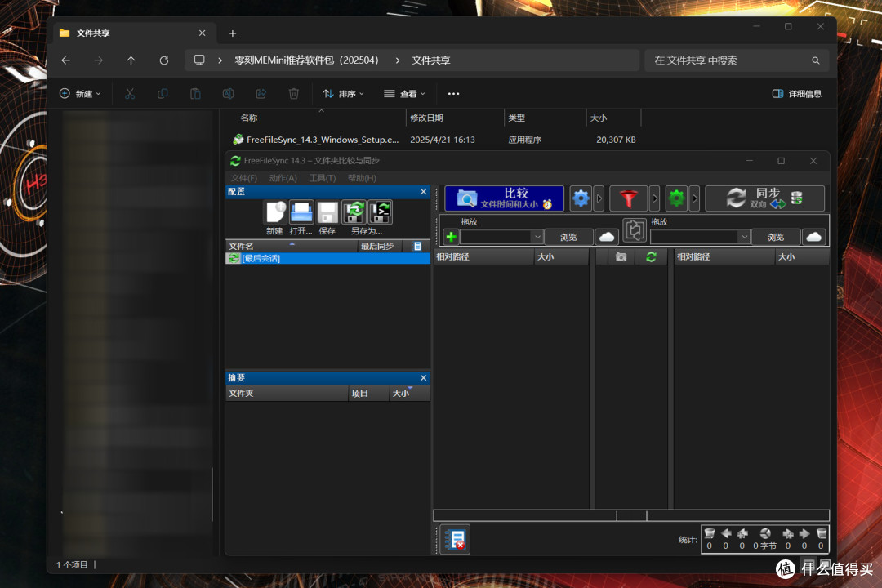Click the swap sides icon between folder pairs

pyautogui.click(x=635, y=230)
